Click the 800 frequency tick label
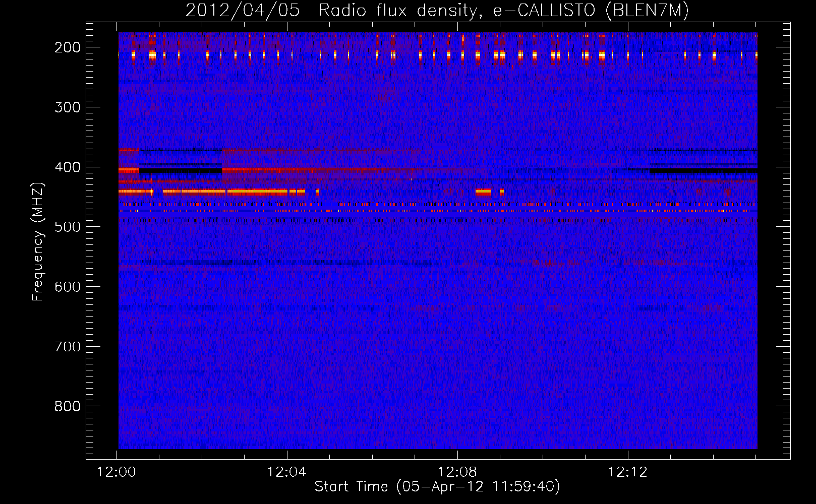 click(68, 406)
